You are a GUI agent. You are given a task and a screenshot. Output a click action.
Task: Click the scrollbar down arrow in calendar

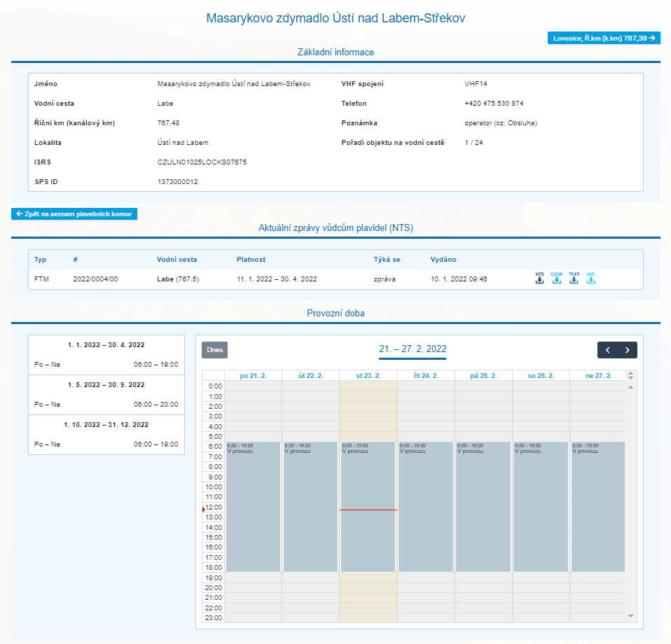click(630, 616)
